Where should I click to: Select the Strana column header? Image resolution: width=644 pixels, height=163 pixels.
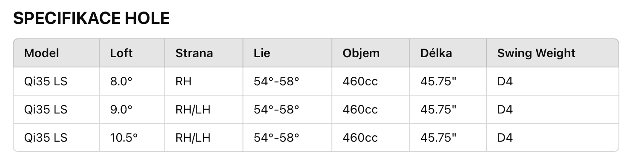tap(194, 53)
